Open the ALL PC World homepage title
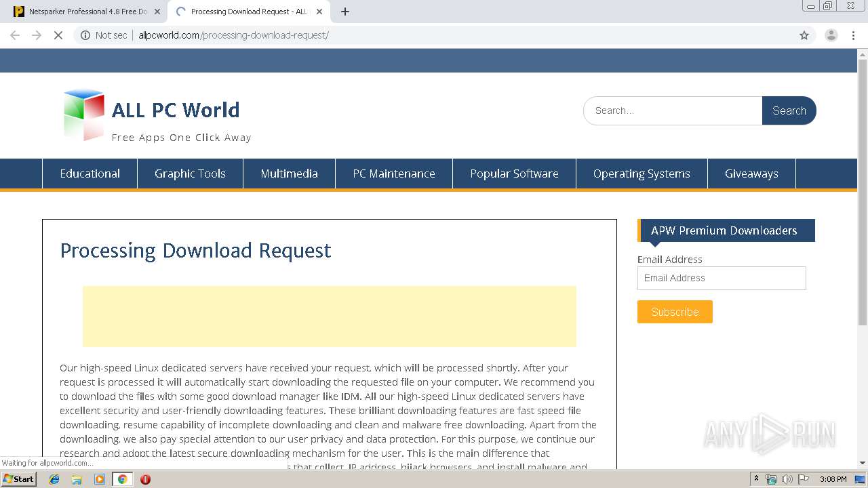Image resolution: width=868 pixels, height=488 pixels. (x=176, y=110)
